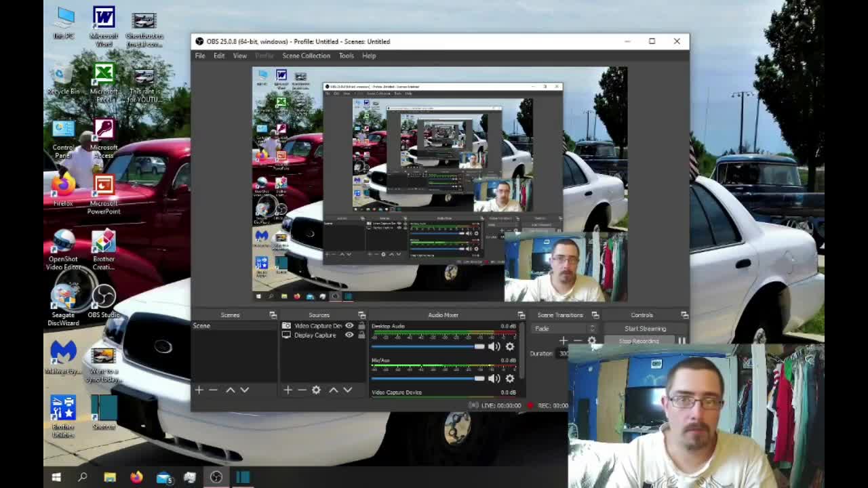Undock the Scene Transitions panel
Screen dimensions: 868x488
click(595, 315)
